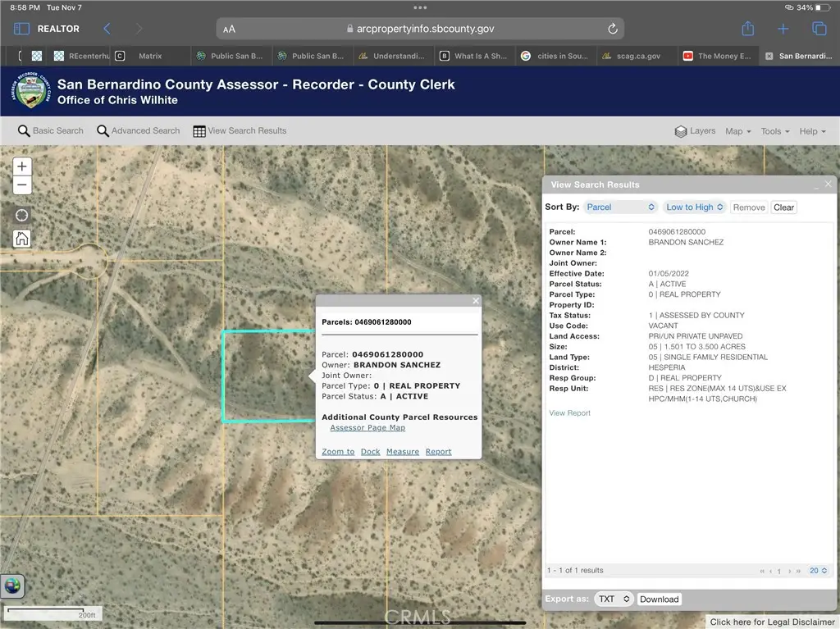Switch to the scag.ca.gov browser tab

pos(632,57)
